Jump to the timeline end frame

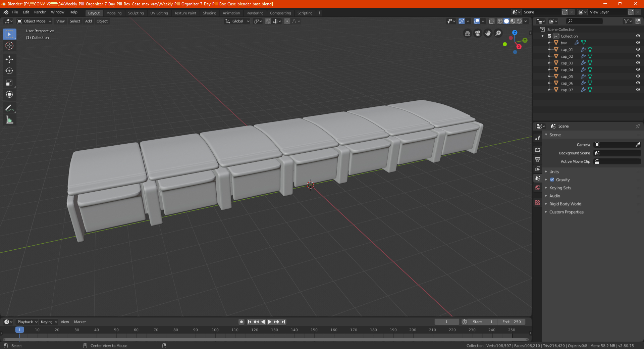(x=283, y=322)
